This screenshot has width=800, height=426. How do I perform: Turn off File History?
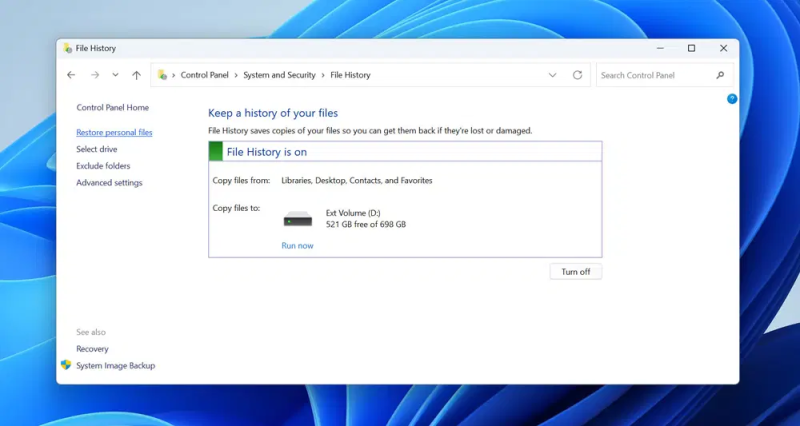coord(576,272)
